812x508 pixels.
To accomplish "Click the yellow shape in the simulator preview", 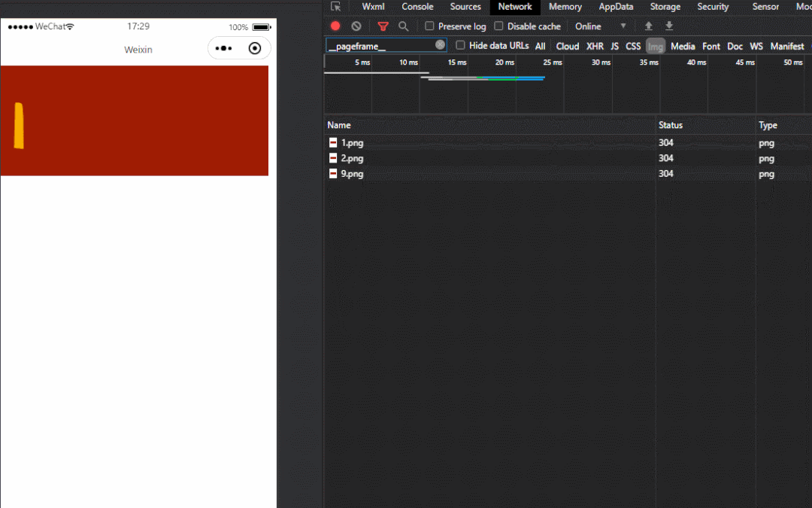I will click(19, 126).
